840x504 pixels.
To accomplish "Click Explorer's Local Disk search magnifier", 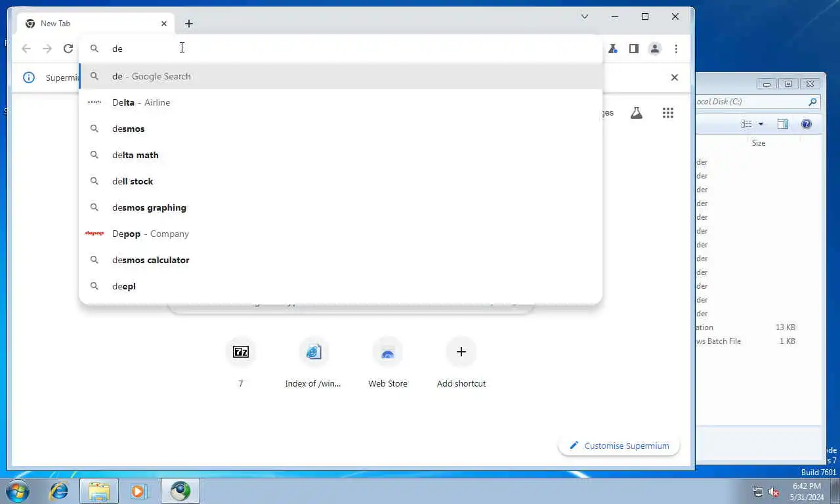I will click(x=812, y=102).
